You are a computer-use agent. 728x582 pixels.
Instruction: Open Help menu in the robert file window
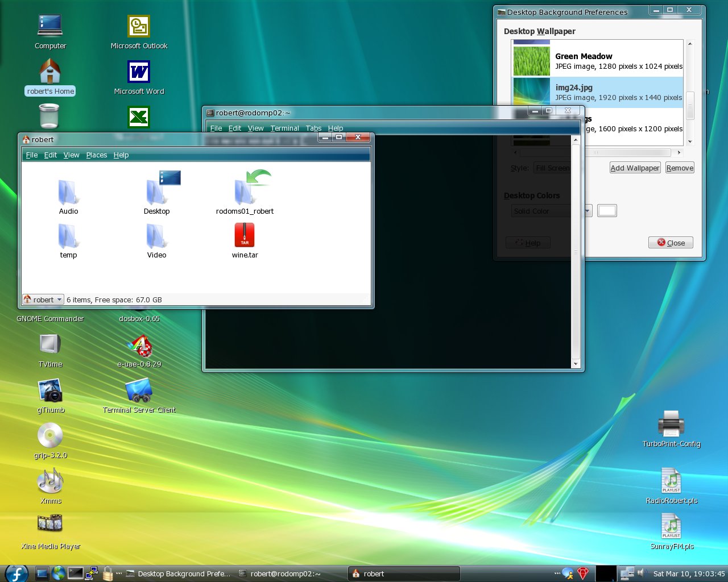[121, 155]
